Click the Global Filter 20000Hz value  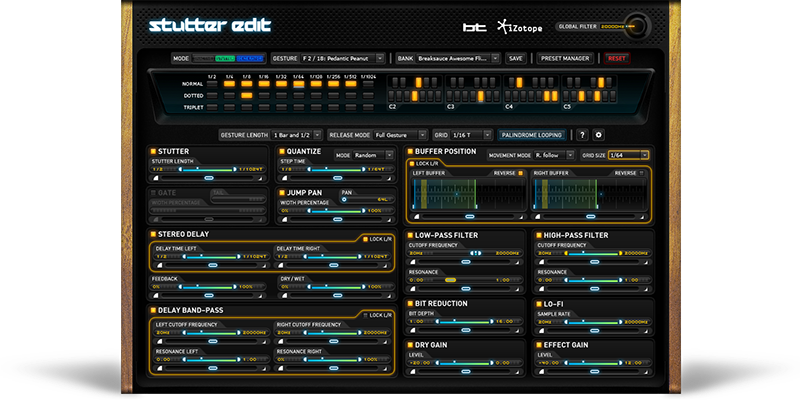pyautogui.click(x=612, y=26)
